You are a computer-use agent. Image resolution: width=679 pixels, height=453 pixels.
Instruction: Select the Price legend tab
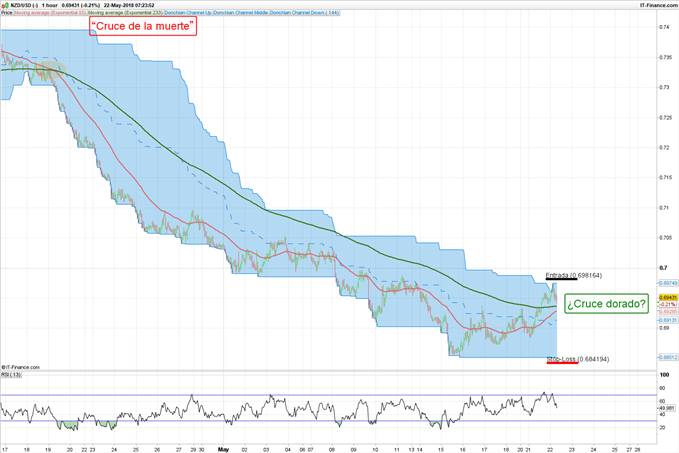pos(6,13)
